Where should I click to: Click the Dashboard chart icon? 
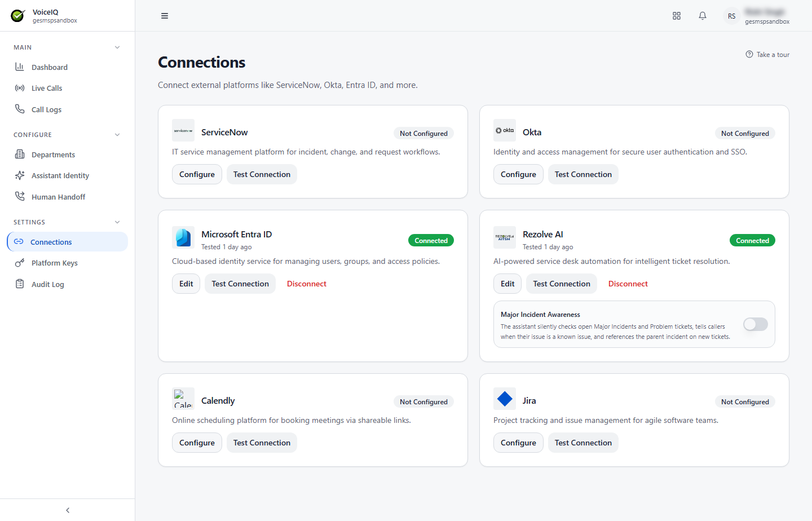[20, 67]
